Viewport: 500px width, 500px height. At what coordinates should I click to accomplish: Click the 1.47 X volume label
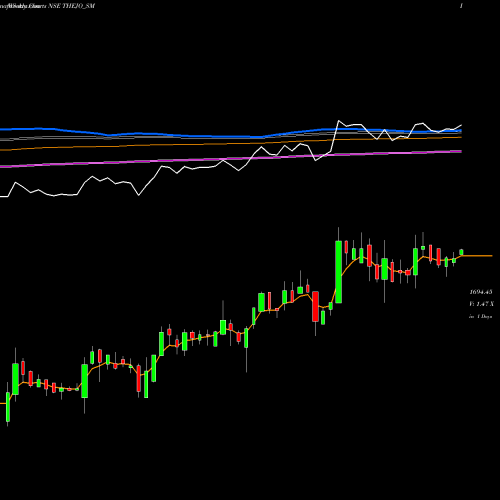point(481,304)
